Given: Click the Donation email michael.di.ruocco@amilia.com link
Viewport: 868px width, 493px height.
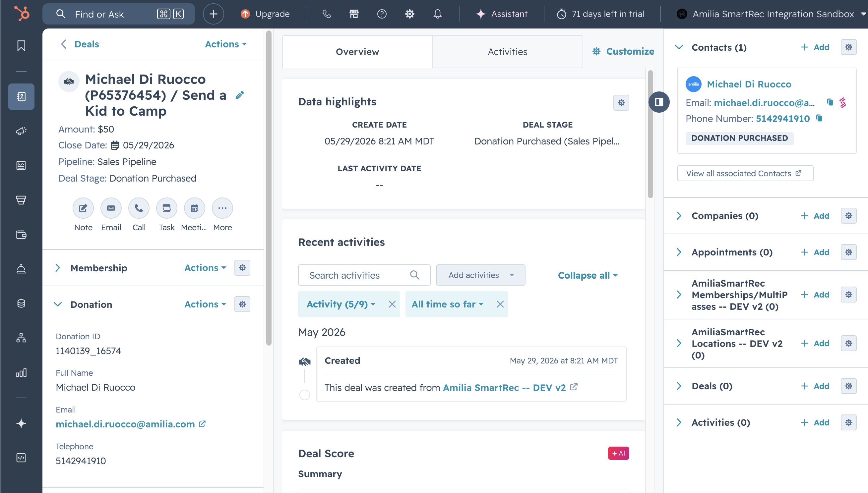Looking at the screenshot, I should coord(125,424).
